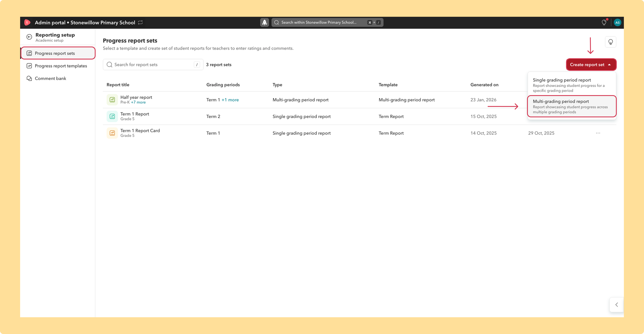Click the Reporting setup heading

[x=55, y=35]
